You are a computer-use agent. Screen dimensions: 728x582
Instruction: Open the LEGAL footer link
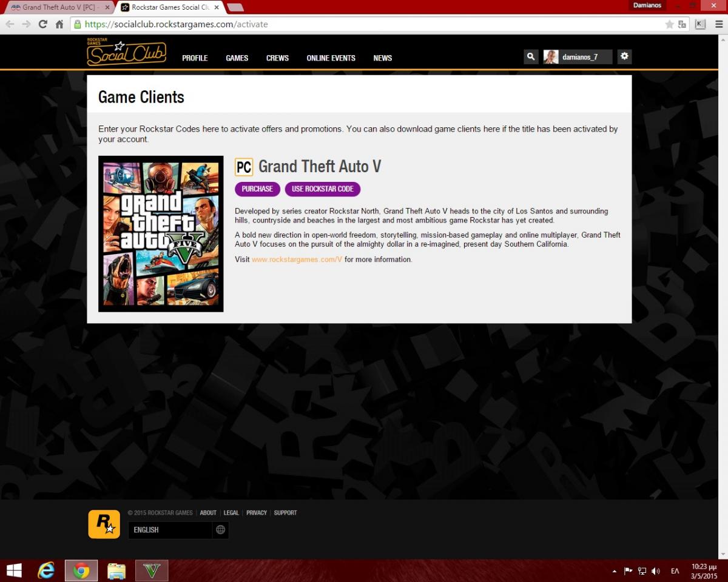[231, 513]
